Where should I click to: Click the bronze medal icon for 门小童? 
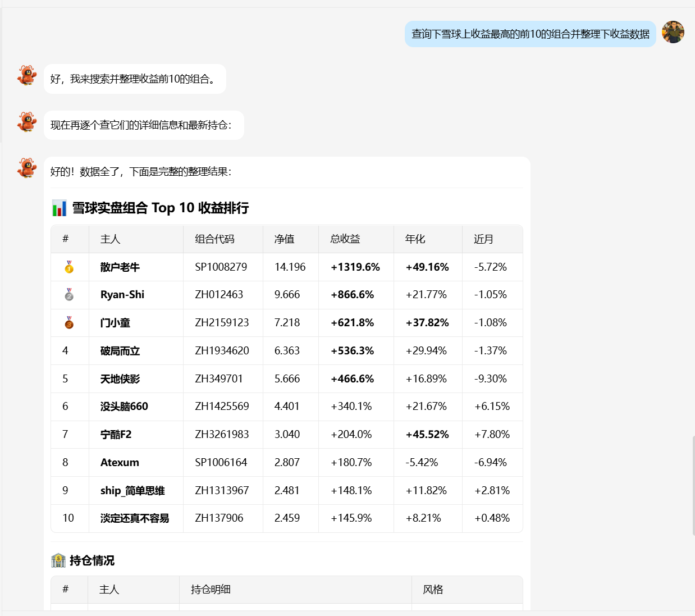coord(69,323)
